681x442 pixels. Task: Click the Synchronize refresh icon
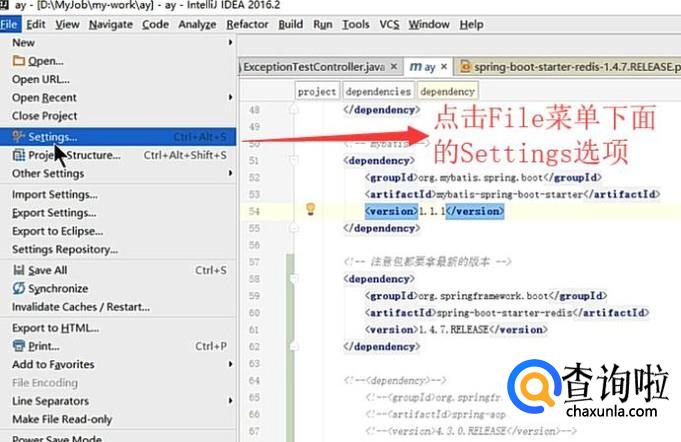pyautogui.click(x=19, y=288)
